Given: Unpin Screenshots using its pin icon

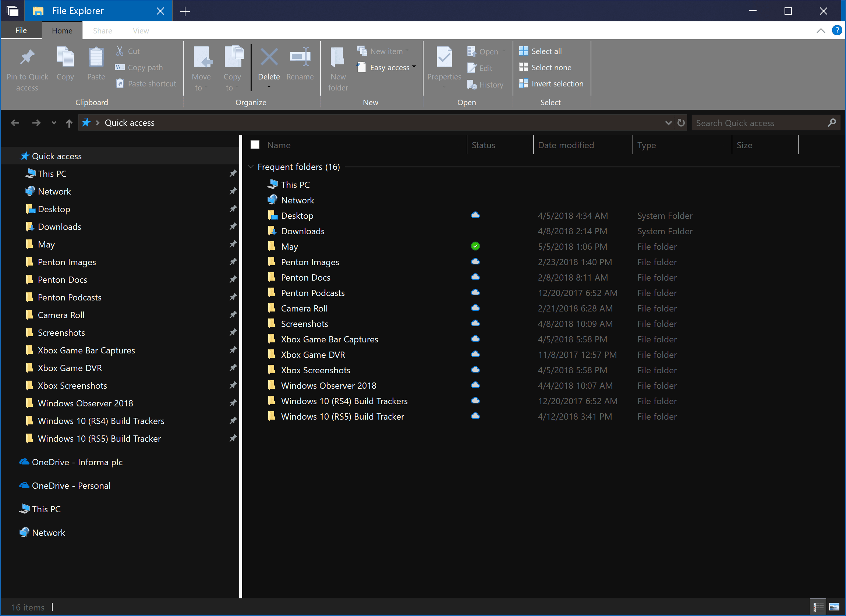Looking at the screenshot, I should (x=233, y=332).
